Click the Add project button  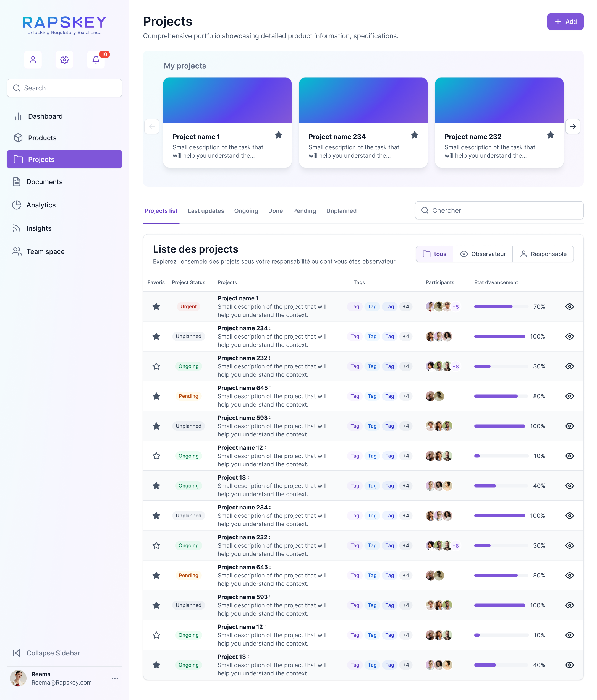pos(565,22)
